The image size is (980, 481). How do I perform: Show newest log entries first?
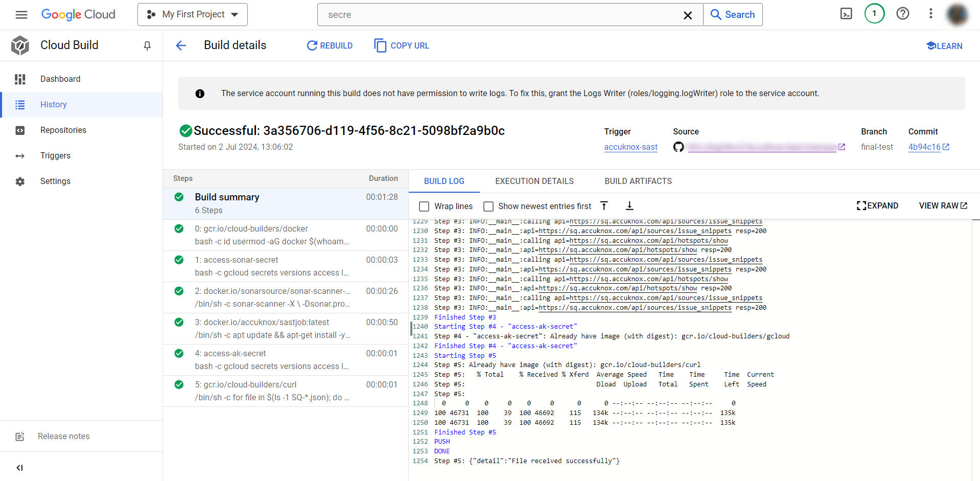tap(488, 206)
